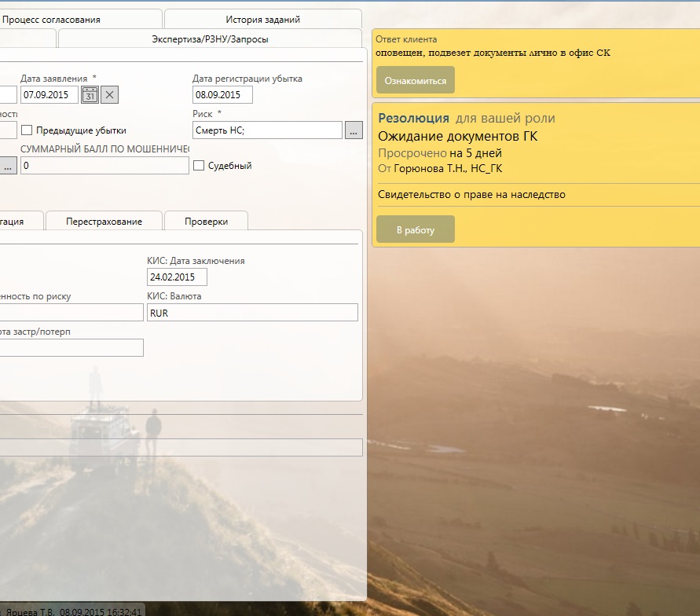Click the ellipsis button left of the score field
700x616 pixels.
(8, 166)
